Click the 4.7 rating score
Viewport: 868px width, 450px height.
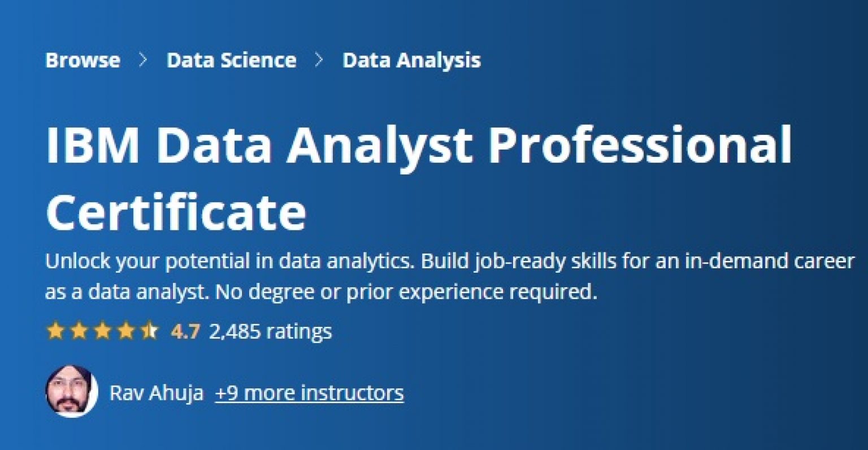click(x=185, y=331)
